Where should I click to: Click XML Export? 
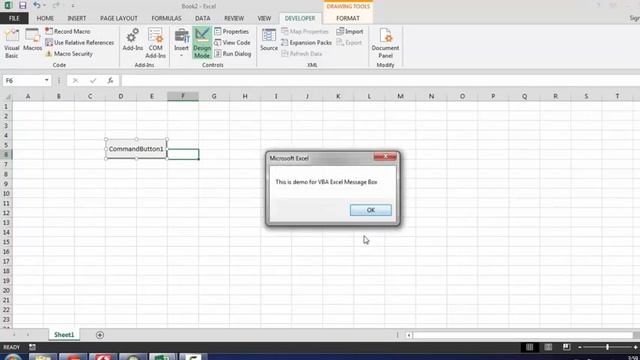[x=349, y=42]
